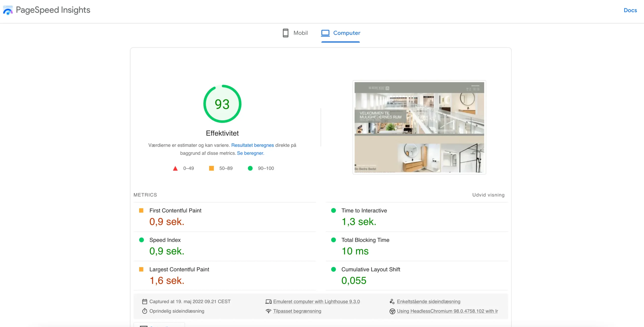Click 'Oprindelig sideindlæsning' text
Viewport: 644px width, 327px height.
[177, 311]
